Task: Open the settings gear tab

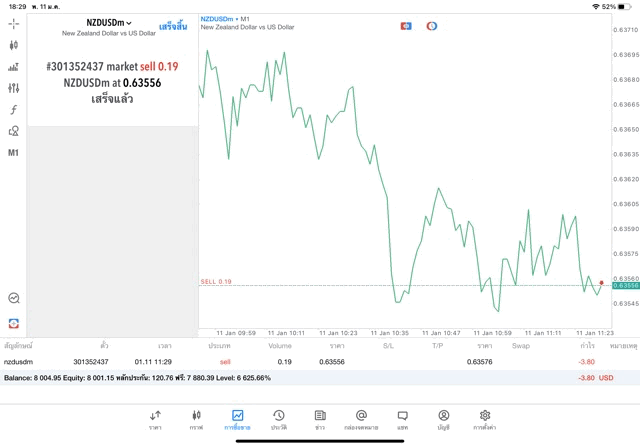Action: point(485,420)
